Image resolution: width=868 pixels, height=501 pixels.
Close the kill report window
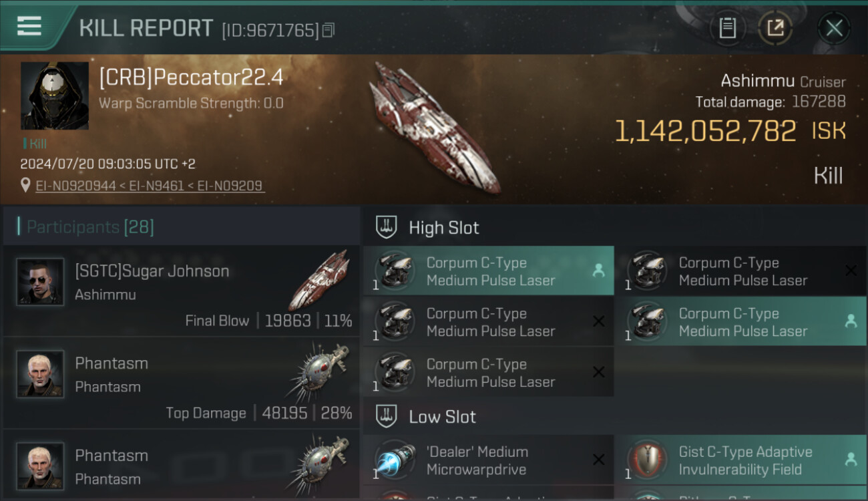click(x=834, y=27)
